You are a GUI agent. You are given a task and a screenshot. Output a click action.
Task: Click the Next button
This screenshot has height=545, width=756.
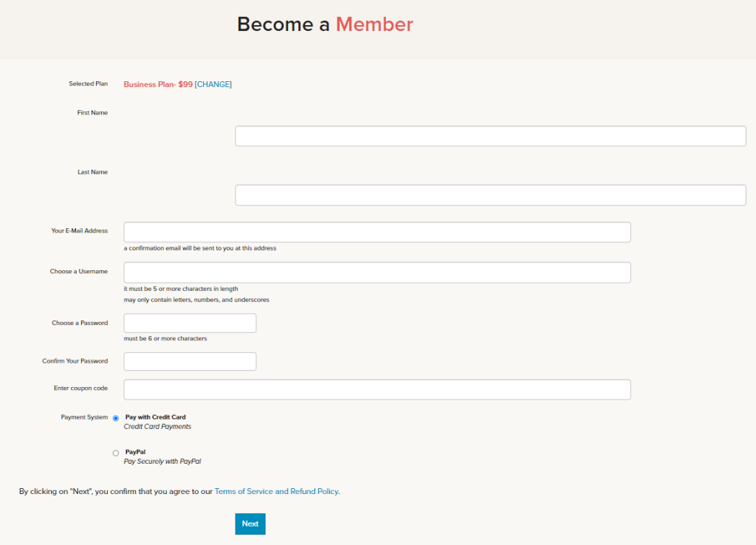click(x=250, y=524)
